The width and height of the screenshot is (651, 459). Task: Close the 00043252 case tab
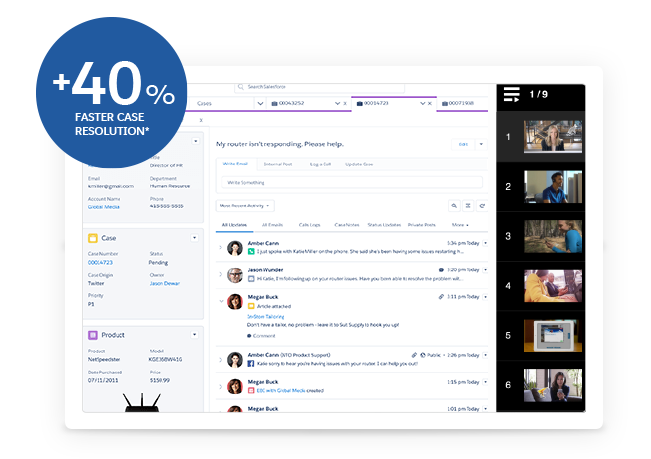[345, 103]
